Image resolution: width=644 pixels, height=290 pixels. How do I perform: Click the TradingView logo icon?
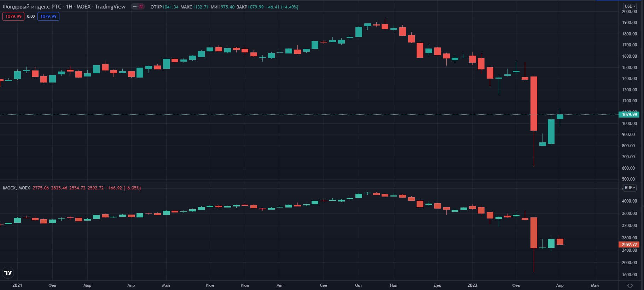(8, 273)
